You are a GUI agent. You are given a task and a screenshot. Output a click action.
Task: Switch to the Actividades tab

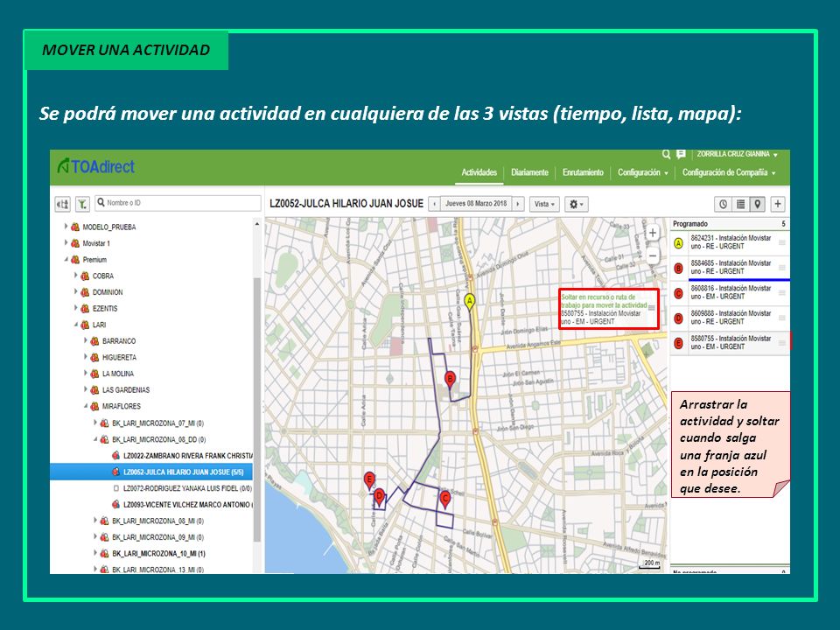click(479, 172)
